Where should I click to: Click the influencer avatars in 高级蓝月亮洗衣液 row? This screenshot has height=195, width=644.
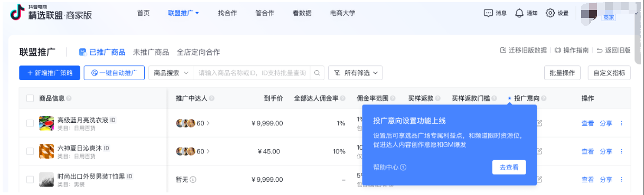coord(185,123)
